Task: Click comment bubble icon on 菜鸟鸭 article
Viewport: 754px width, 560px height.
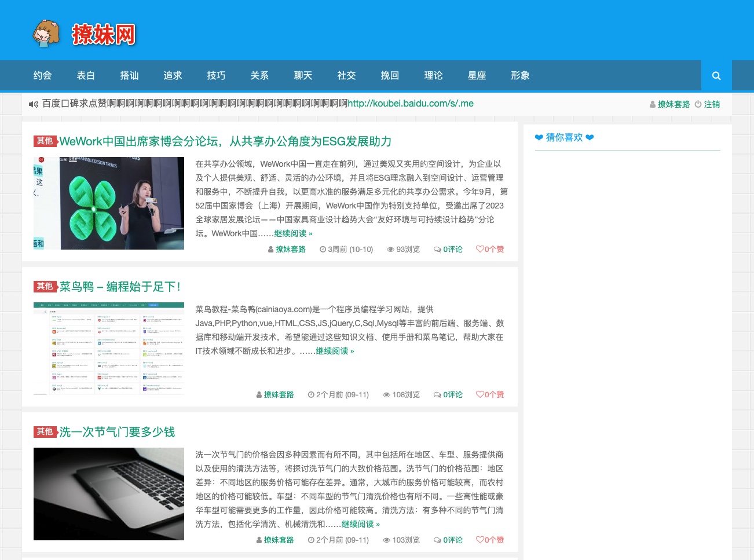Action: [438, 395]
